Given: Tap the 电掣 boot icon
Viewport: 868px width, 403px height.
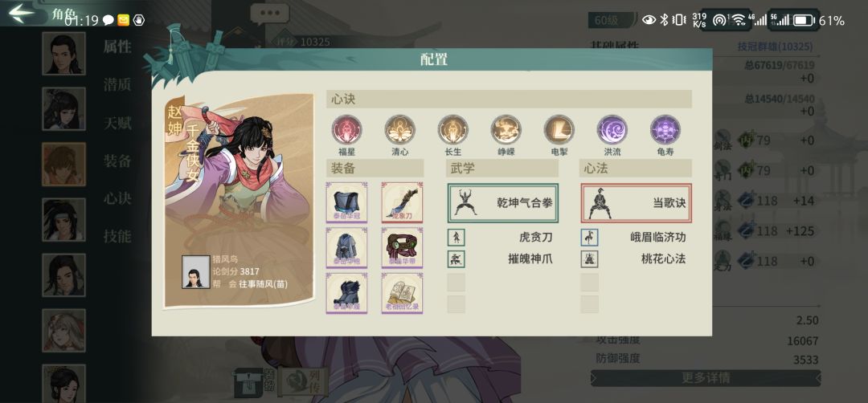Looking at the screenshot, I should (559, 129).
